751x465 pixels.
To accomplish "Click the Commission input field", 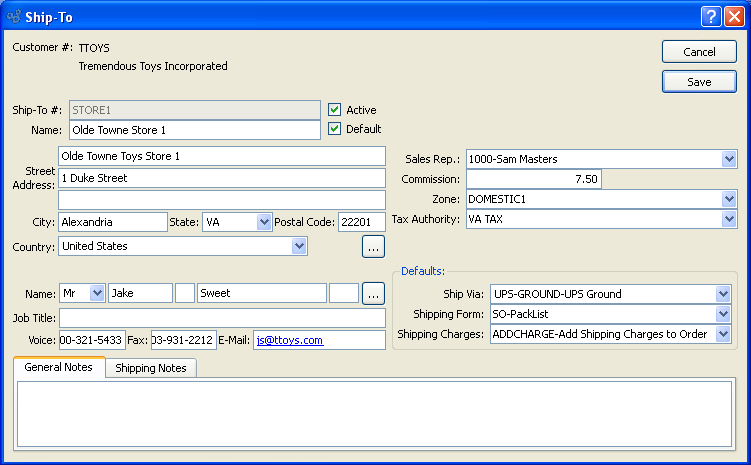I will [x=533, y=179].
